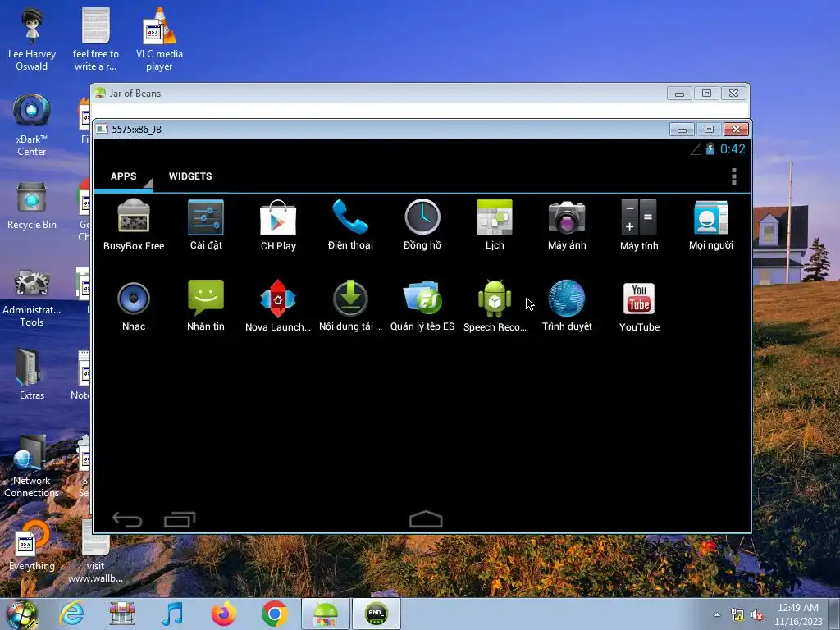
Task: Minimize the Jar of Beans window
Action: [679, 94]
